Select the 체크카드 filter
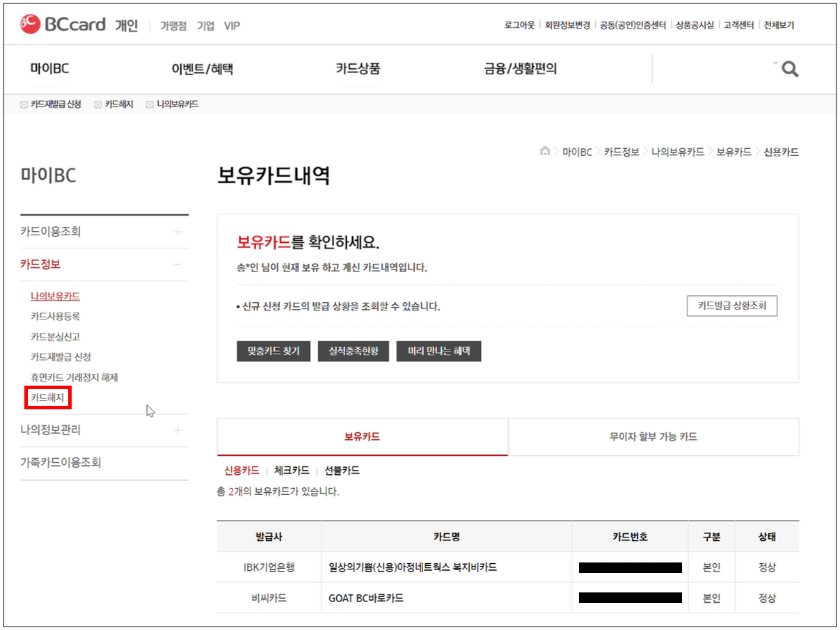Image resolution: width=840 pixels, height=630 pixels. coord(291,471)
